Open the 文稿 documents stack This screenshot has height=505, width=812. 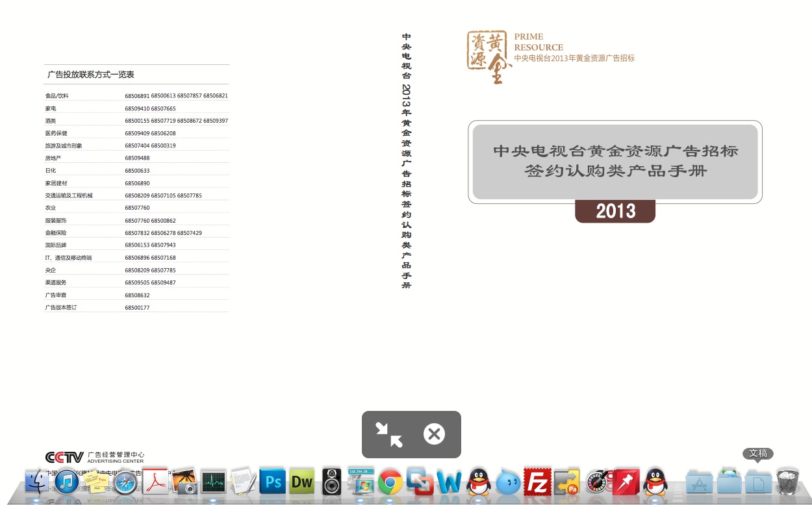click(758, 483)
